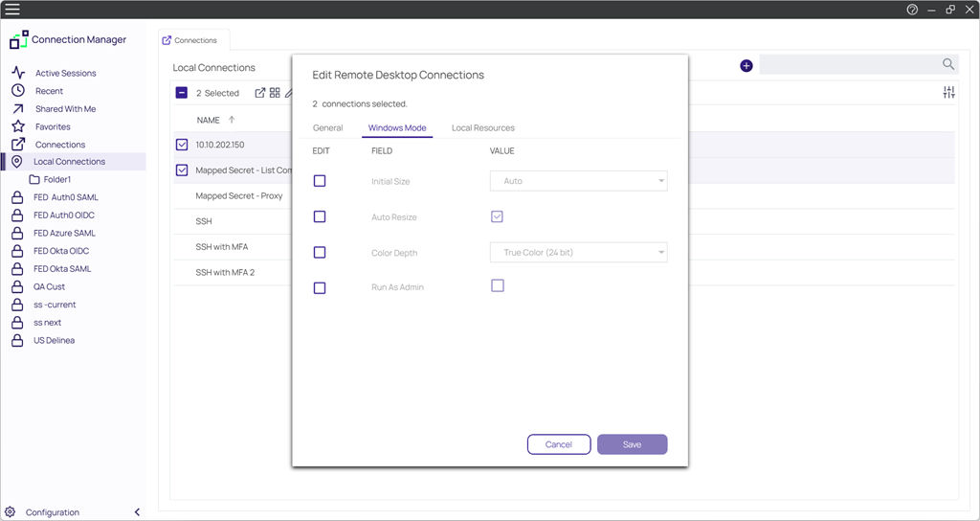This screenshot has width=980, height=521.
Task: Select Folder1 in the sidebar tree
Action: point(56,179)
